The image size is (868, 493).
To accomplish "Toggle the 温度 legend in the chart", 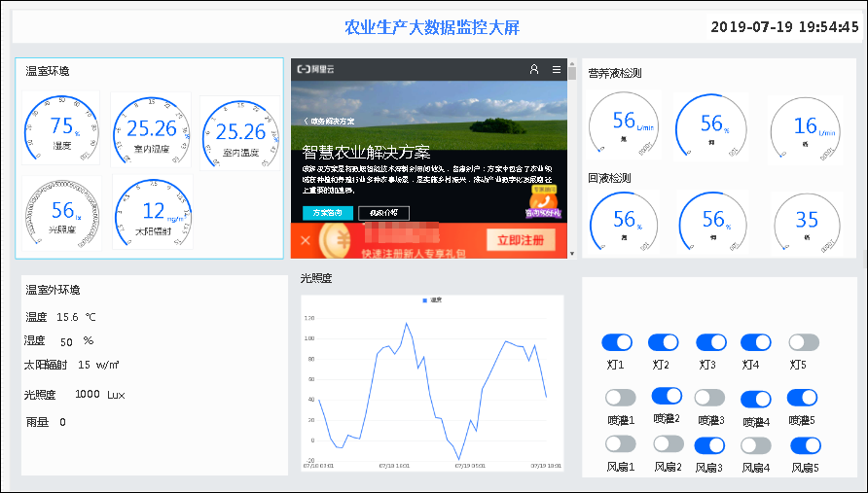I will click(432, 299).
